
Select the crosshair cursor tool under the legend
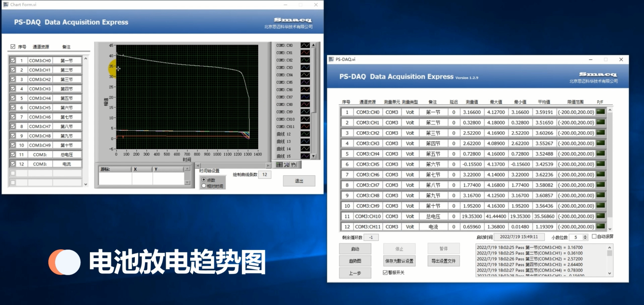(x=279, y=165)
